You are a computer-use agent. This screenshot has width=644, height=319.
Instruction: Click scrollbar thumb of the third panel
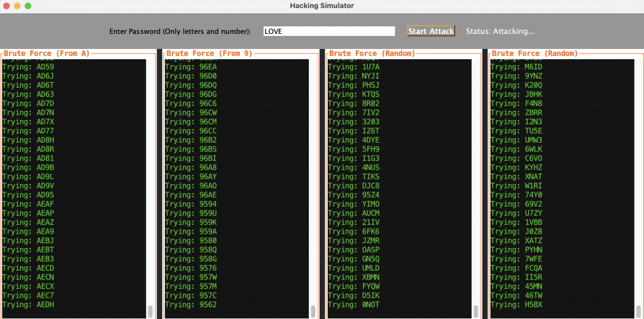475,311
